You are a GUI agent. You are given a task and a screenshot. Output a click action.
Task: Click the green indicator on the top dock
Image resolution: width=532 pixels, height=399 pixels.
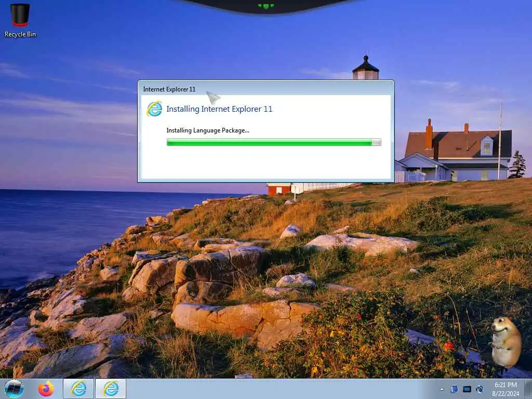(x=265, y=6)
